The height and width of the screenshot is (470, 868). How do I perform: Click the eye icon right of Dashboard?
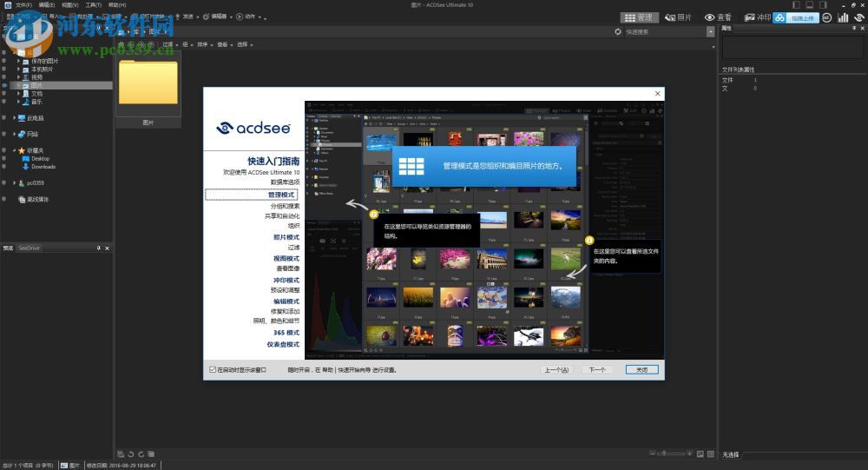859,17
